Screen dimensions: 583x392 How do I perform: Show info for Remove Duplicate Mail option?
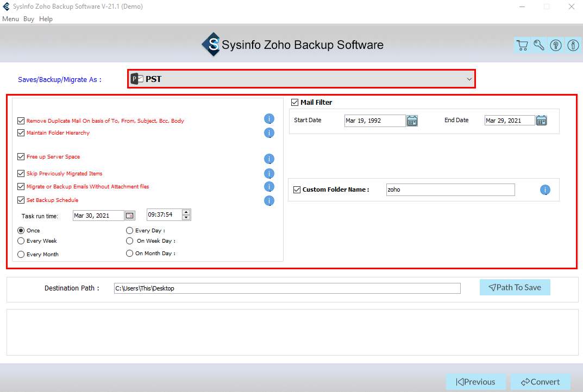coord(269,119)
